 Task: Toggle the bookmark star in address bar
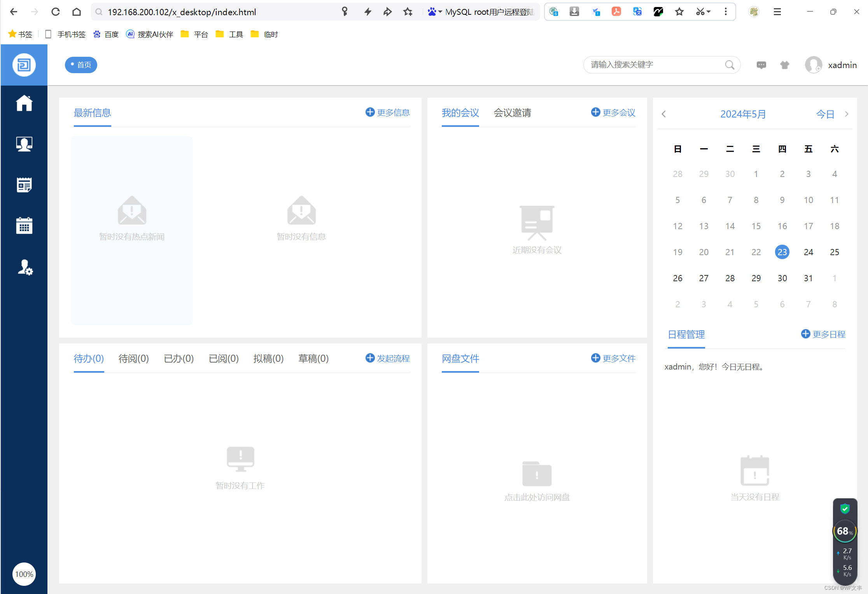tap(408, 12)
